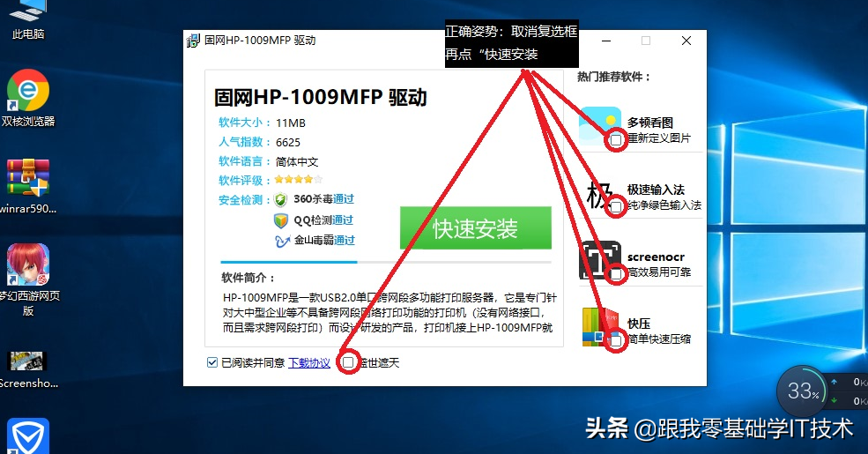Click 通过 link next to 360杀毒
868x454 pixels.
pyautogui.click(x=343, y=198)
